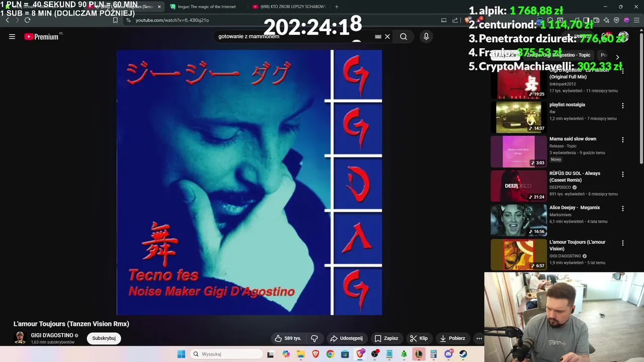Open the 'Mama said slow down' title
Screen dimensions: 644x362
573,139
